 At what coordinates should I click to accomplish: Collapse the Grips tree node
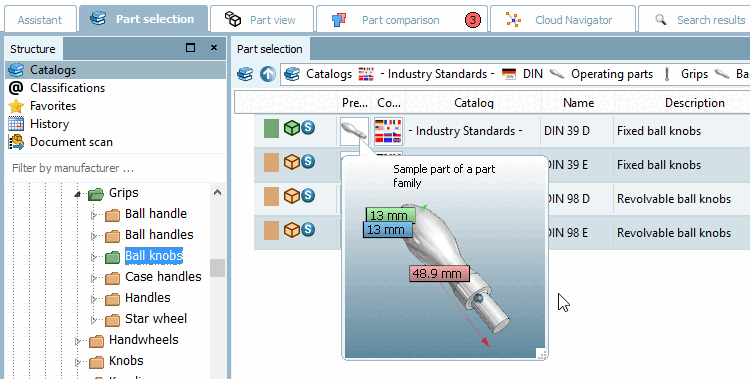tap(77, 194)
